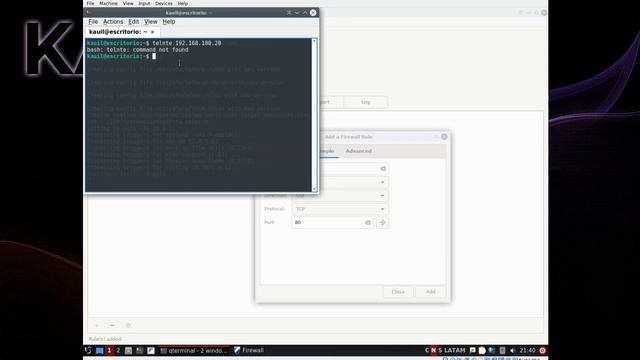Click the network tray icon
This screenshot has height=360, width=640.
492,350
